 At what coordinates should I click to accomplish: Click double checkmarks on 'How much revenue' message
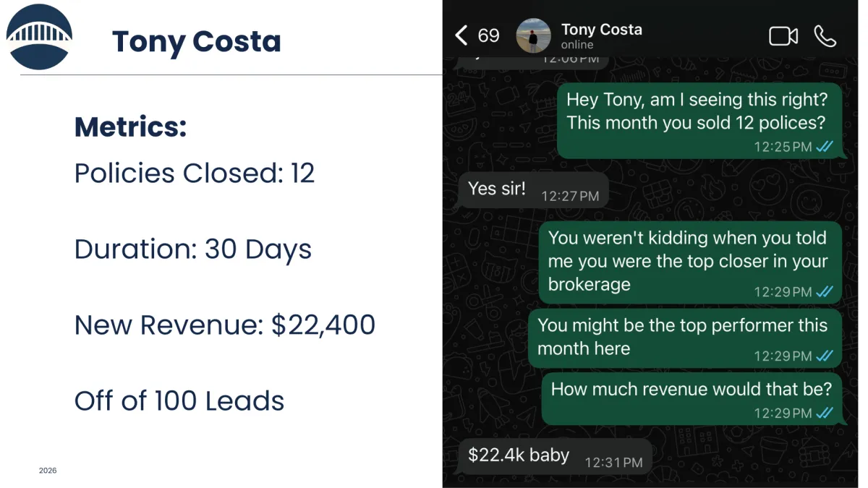click(x=825, y=414)
